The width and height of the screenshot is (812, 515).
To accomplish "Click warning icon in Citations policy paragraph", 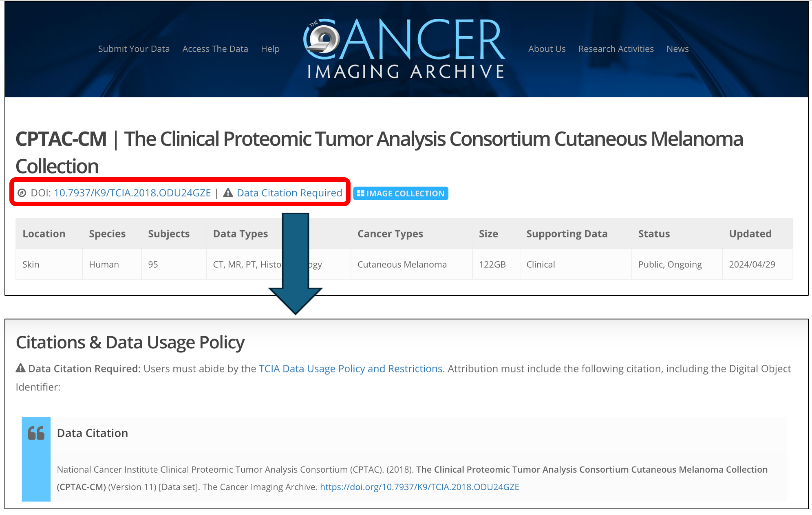I will click(x=20, y=368).
